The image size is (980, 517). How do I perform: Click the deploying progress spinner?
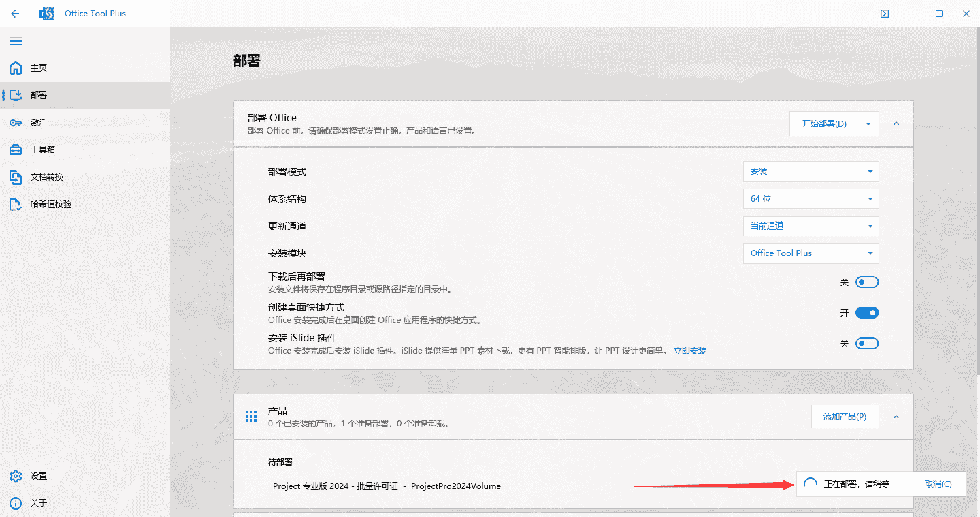tap(810, 484)
